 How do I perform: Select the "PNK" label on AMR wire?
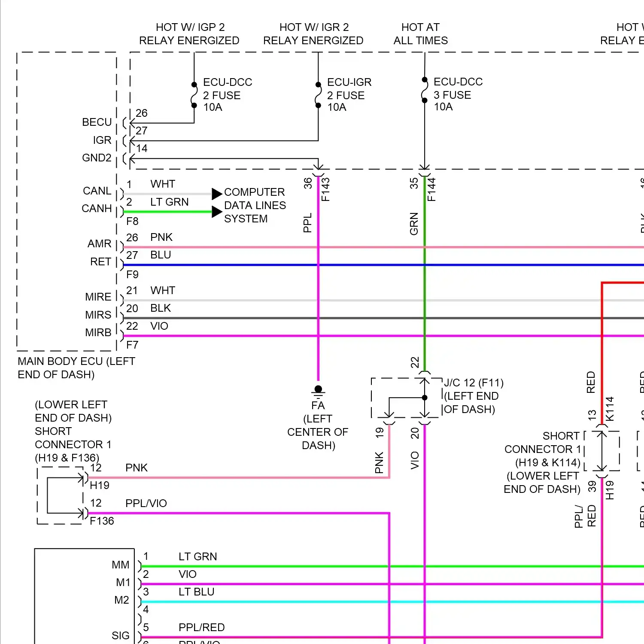coord(161,237)
